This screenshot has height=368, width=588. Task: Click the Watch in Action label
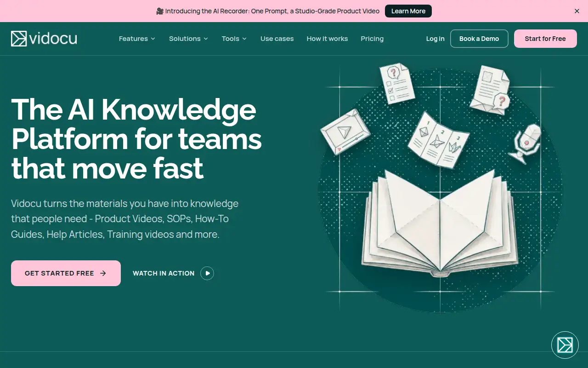(x=164, y=273)
